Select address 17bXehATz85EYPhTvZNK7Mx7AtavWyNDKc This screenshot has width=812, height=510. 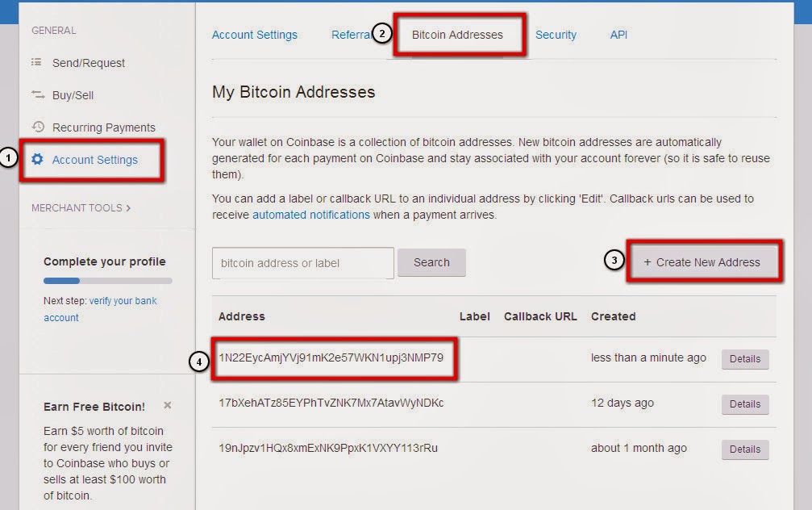[331, 403]
